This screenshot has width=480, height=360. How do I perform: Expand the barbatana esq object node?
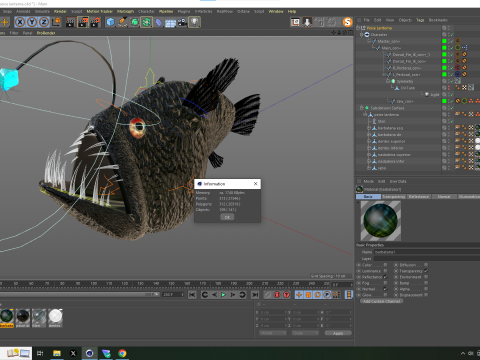(369, 128)
